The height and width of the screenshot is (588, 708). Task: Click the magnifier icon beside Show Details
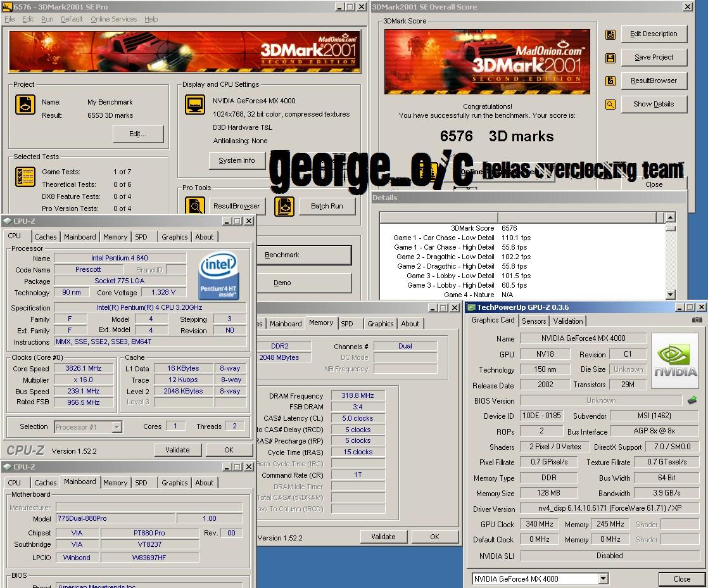(610, 105)
